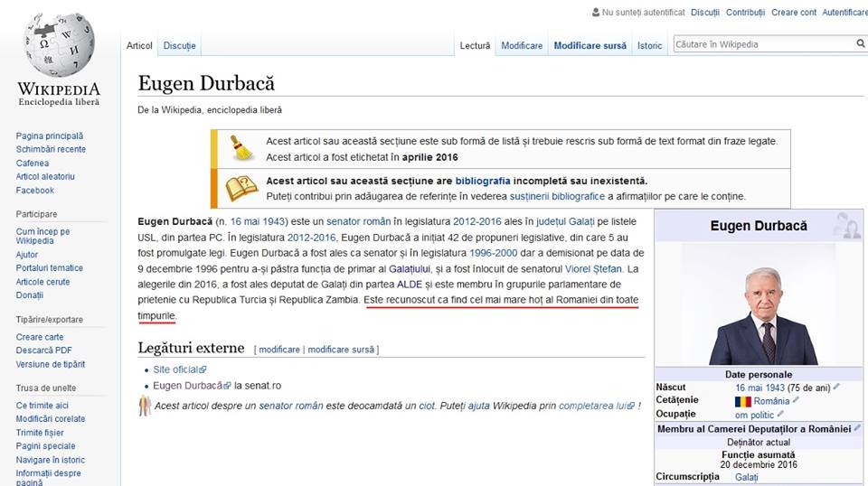Open the Discuție tab
This screenshot has height=486, width=868.
(179, 45)
